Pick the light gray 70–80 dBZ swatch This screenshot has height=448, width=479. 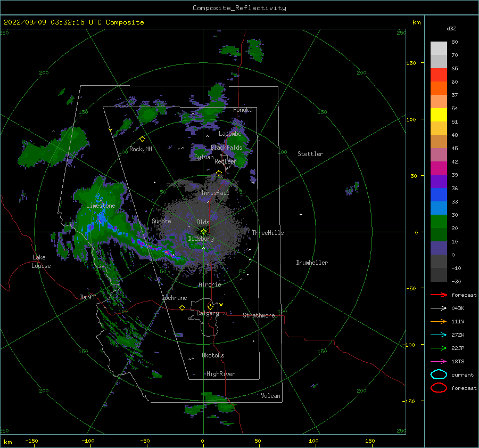439,48
